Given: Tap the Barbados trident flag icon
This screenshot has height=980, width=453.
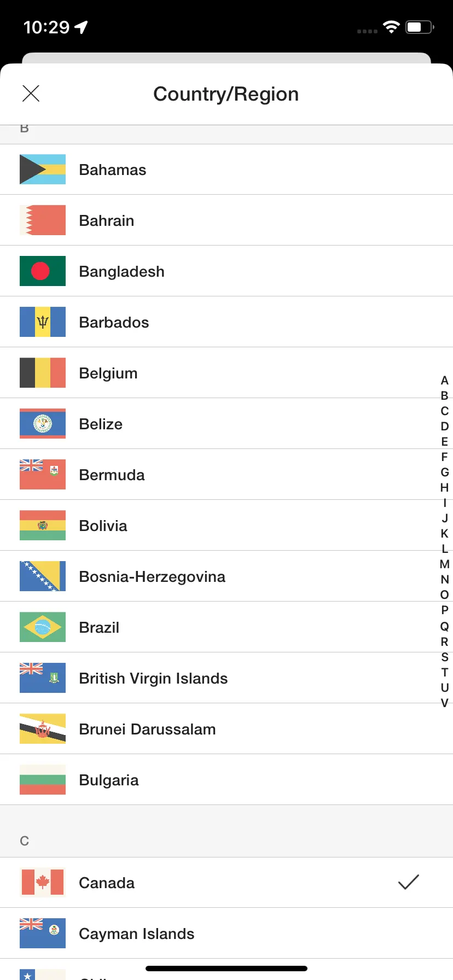Looking at the screenshot, I should 43,322.
